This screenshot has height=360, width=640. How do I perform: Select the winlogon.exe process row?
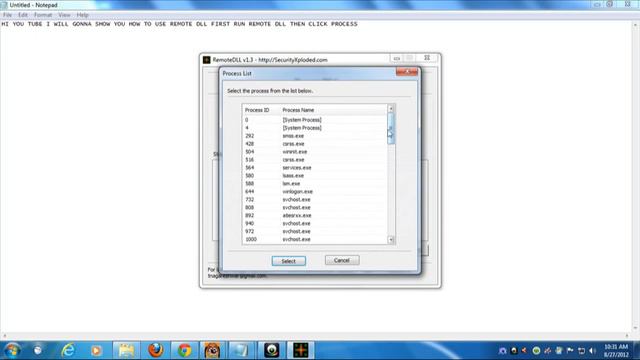315,191
